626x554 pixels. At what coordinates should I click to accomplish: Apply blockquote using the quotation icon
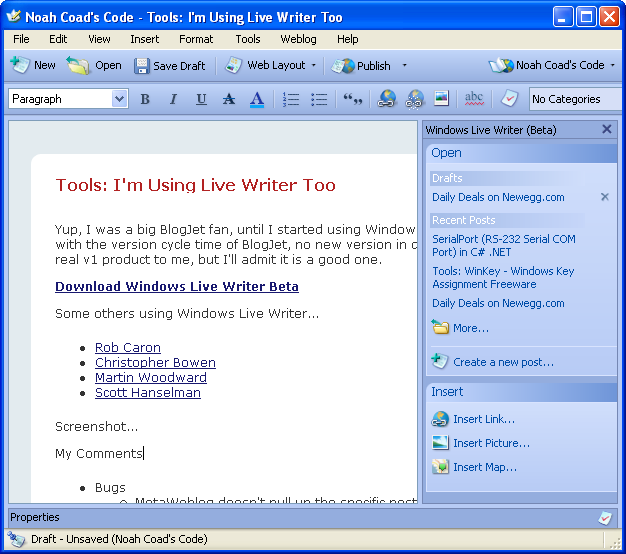click(352, 99)
